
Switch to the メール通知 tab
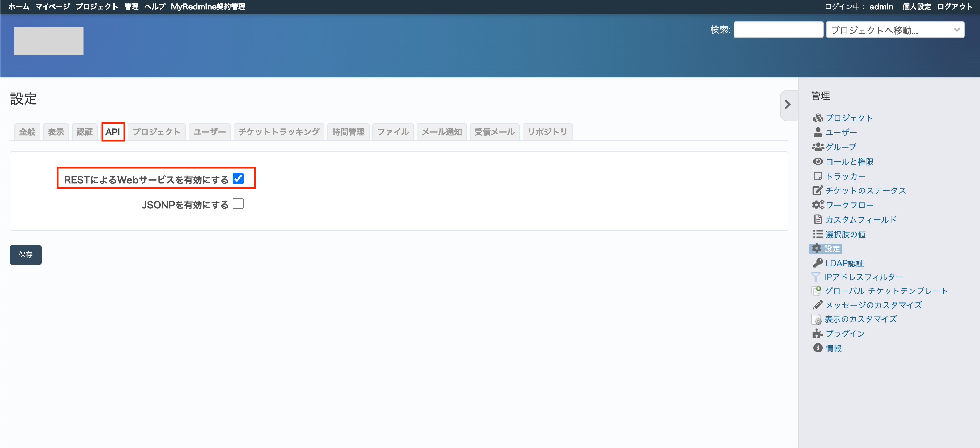441,132
